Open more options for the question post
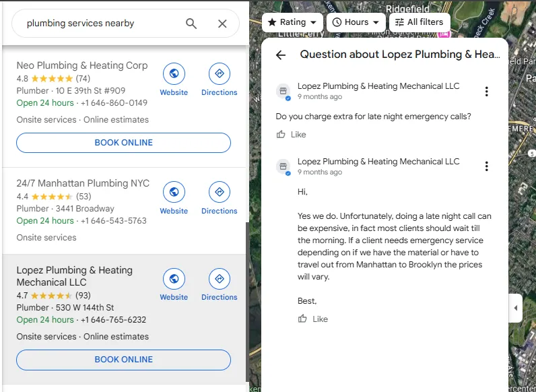 486,92
